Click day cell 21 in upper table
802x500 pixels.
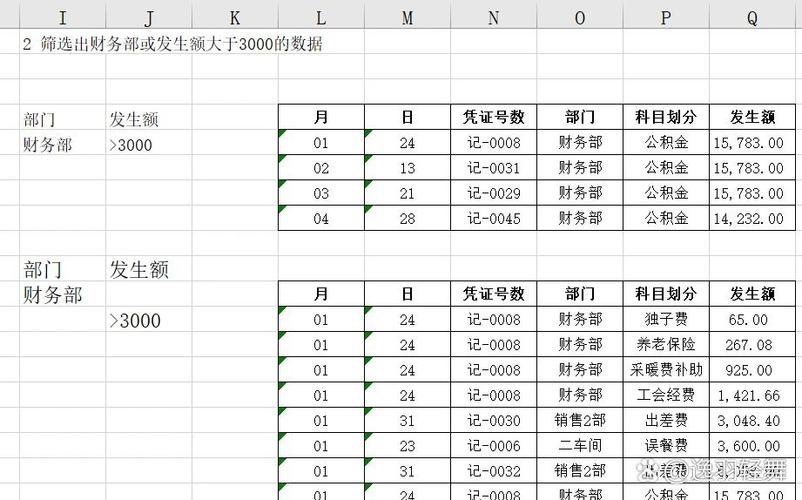[408, 193]
